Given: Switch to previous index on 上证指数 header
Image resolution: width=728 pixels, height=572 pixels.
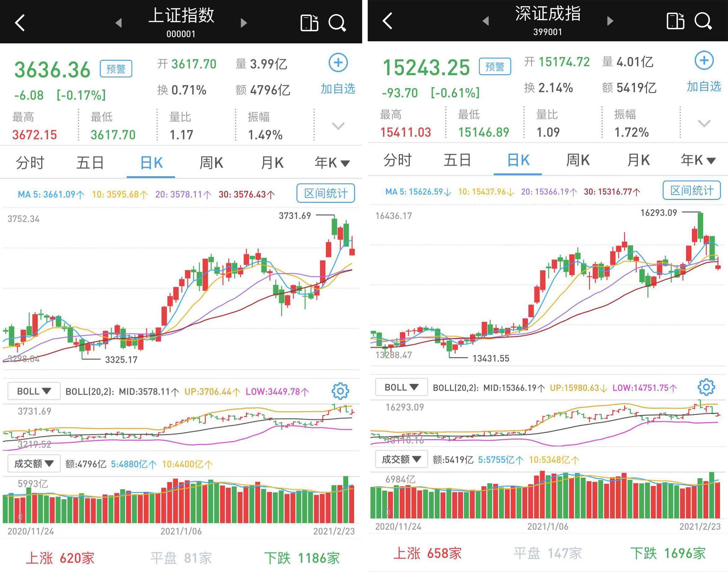Looking at the screenshot, I should [x=119, y=23].
